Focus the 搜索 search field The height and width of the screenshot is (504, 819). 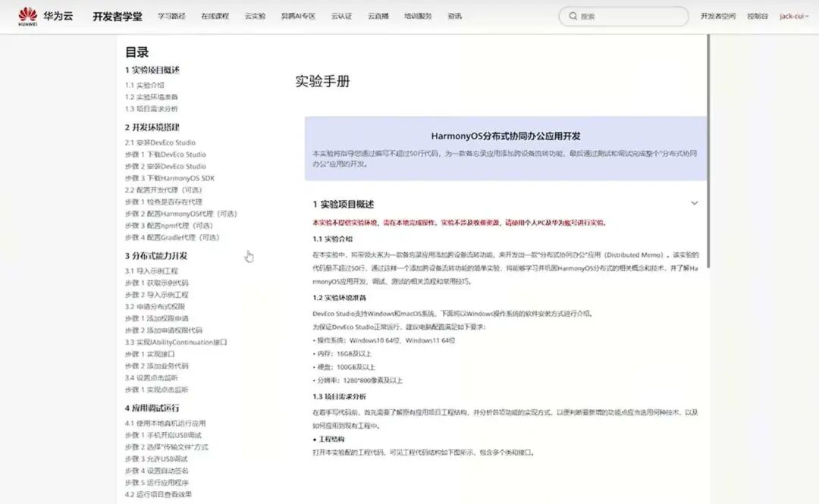[x=623, y=16]
